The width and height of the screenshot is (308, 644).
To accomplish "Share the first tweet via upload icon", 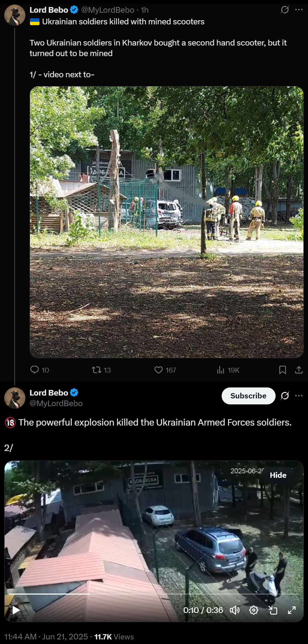I will click(299, 370).
